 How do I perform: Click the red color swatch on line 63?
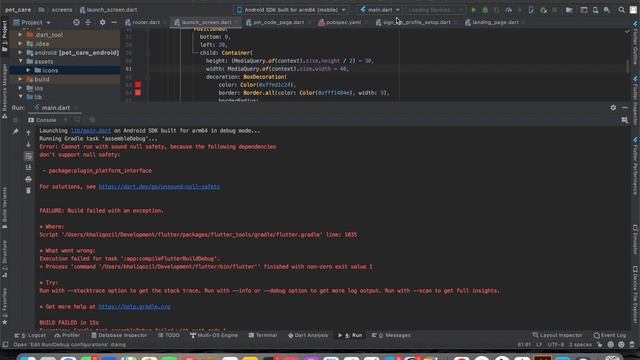click(x=138, y=84)
